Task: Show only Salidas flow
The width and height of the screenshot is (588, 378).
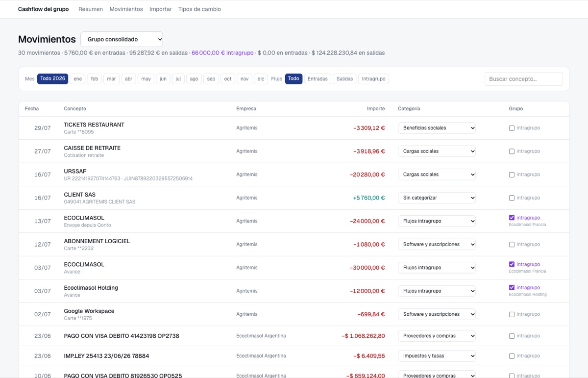Action: point(344,79)
